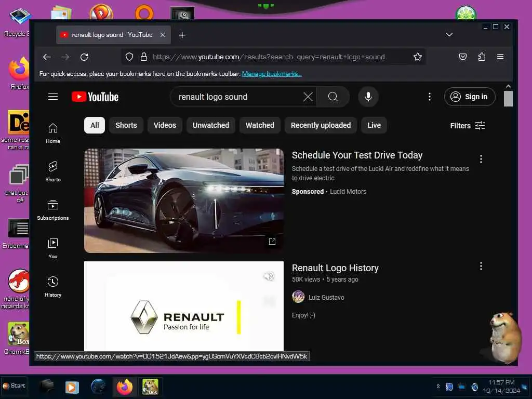Open the Manage bookmarks link
Screen dimensions: 532x399
[271, 74]
